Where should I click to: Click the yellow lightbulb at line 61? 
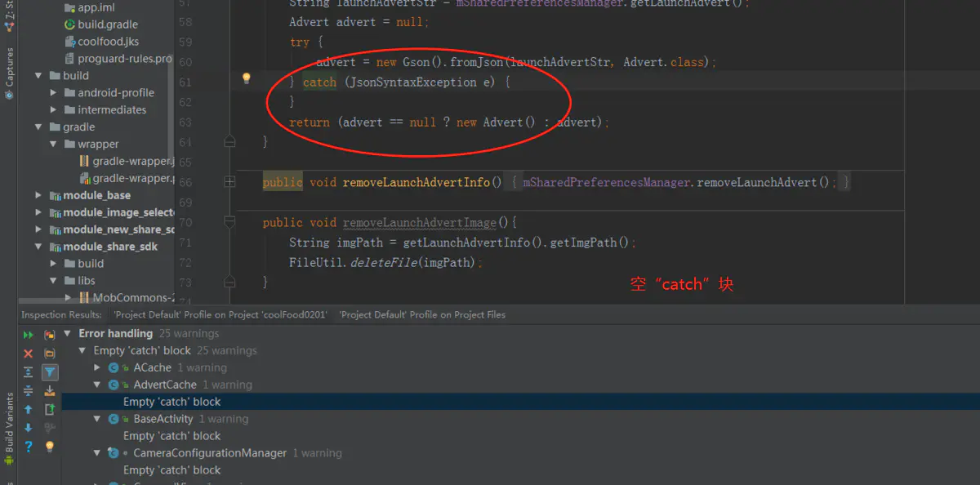coord(246,78)
